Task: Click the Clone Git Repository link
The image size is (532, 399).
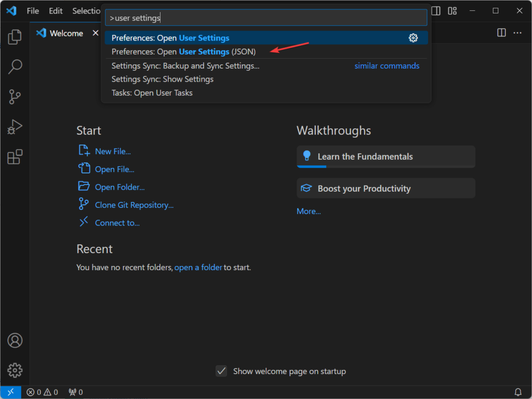Action: coord(134,205)
